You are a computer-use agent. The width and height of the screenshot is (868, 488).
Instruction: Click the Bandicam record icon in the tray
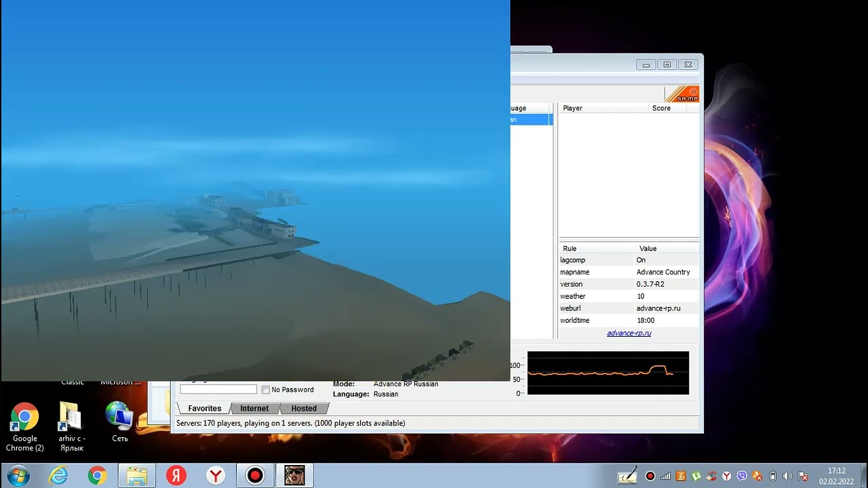click(650, 476)
